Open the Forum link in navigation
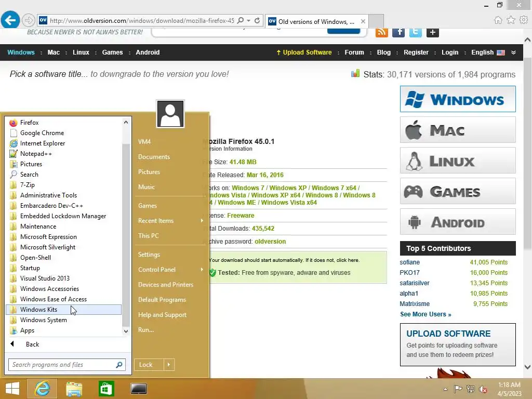This screenshot has width=532, height=399. coord(354,52)
